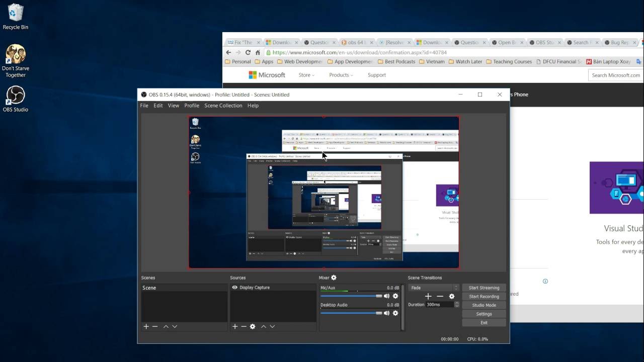Open the Personal bookmarks folder
644x362 pixels.
click(238, 61)
